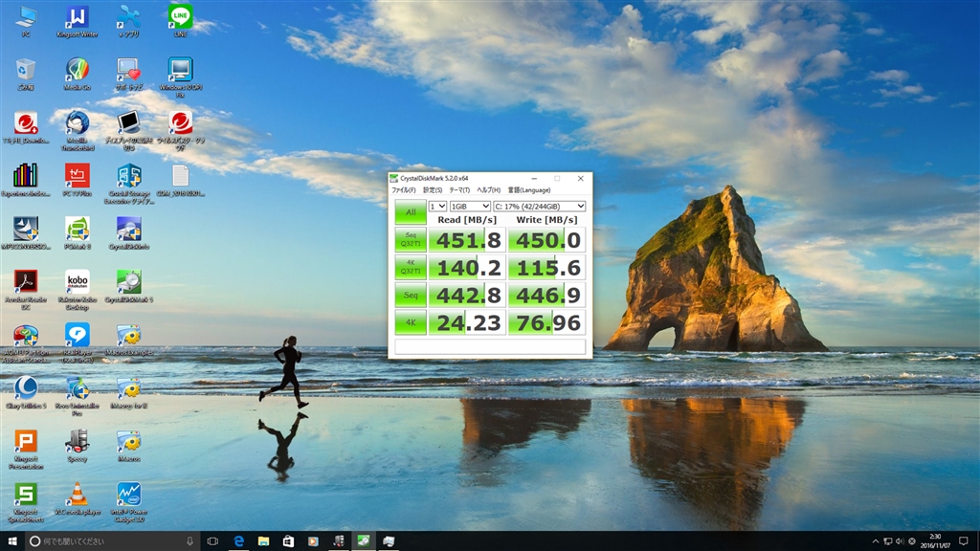Viewport: 980px width, 551px height.
Task: Click the 4K read value 24.23
Action: 467,322
